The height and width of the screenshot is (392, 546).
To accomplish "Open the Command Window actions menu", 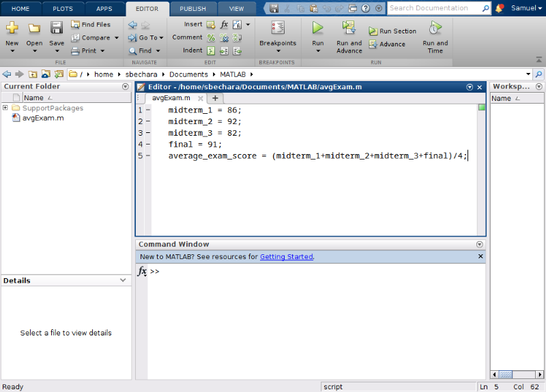I will pyautogui.click(x=480, y=245).
